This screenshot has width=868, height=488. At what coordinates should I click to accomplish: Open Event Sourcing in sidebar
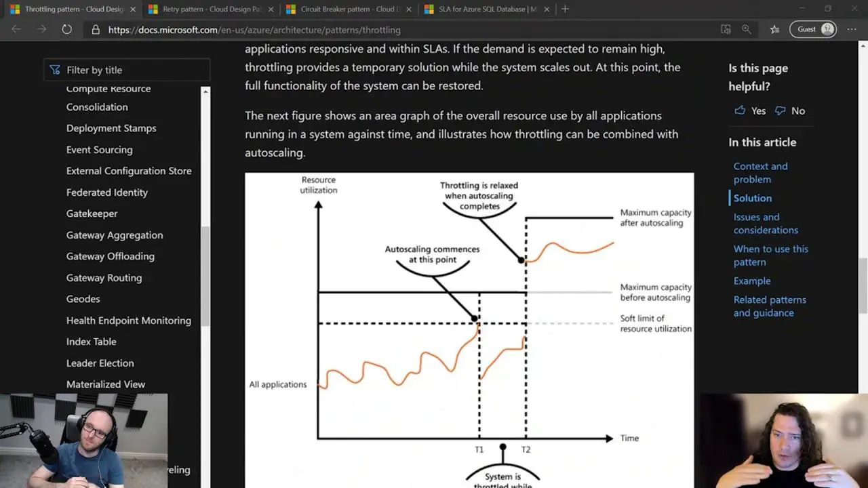coord(100,150)
